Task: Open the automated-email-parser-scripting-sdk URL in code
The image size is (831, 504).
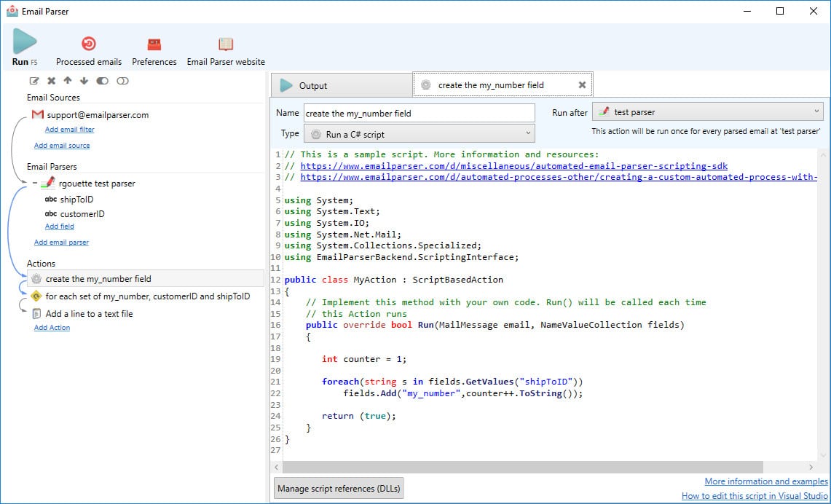Action: 514,166
